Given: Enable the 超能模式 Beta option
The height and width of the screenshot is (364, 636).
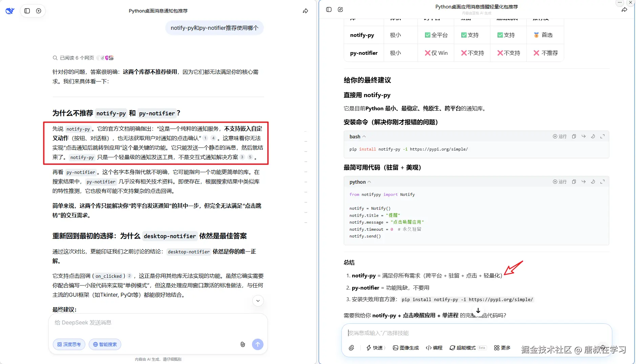Looking at the screenshot, I should [x=468, y=348].
